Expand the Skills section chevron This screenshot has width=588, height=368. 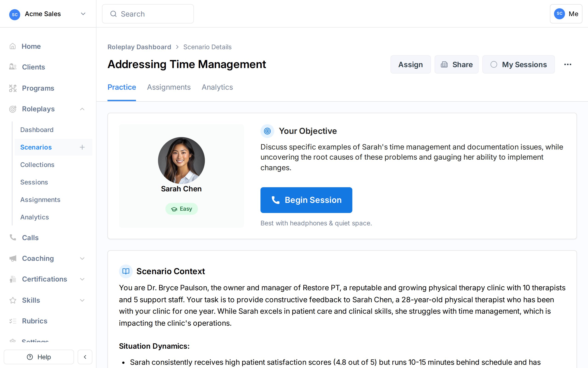tap(82, 300)
